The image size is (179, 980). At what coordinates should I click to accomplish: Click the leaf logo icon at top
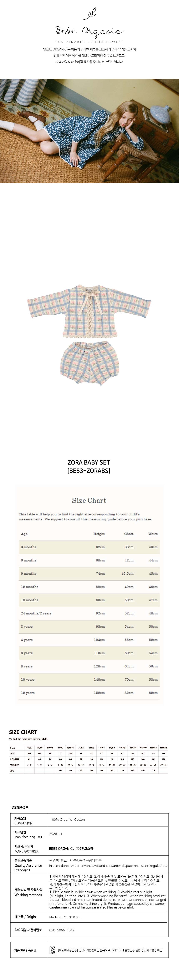[x=89, y=14]
